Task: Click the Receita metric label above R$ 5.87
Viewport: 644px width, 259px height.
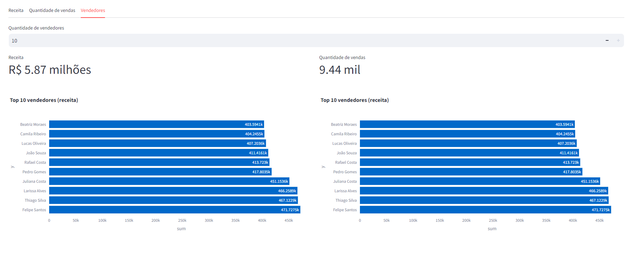Action: pos(16,57)
